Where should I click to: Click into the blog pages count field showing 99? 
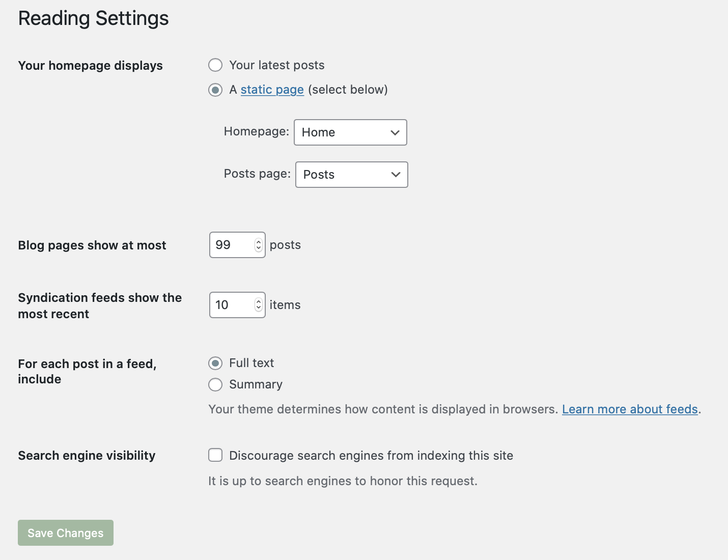(231, 245)
